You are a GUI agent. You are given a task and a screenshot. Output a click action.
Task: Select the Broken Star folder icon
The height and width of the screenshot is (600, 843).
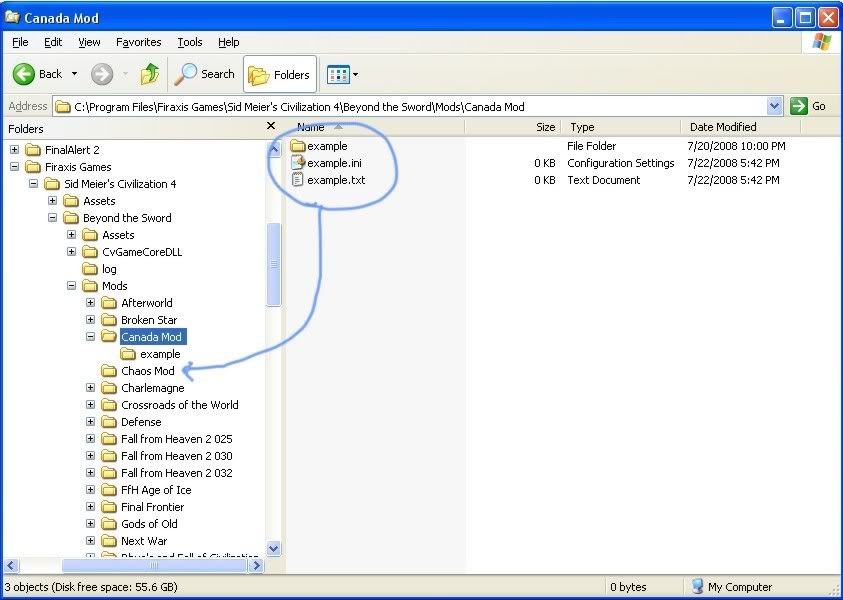(x=109, y=319)
